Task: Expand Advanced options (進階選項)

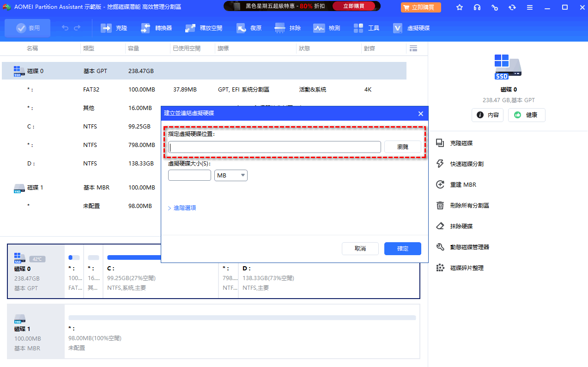Action: pos(182,208)
